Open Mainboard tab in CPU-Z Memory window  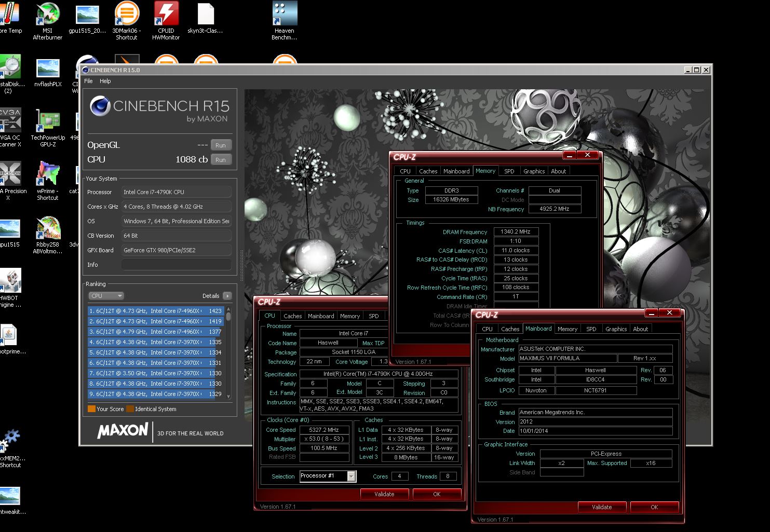coord(456,171)
